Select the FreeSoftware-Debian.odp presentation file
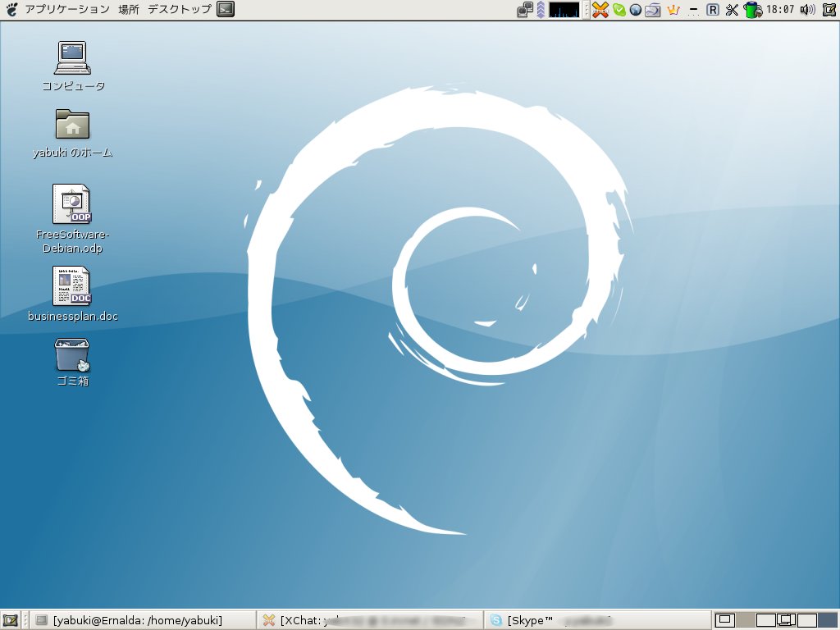The image size is (840, 630). (x=72, y=204)
